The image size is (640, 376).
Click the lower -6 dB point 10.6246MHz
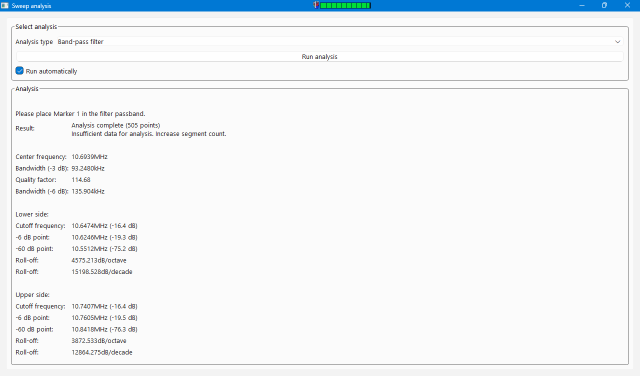tap(104, 237)
